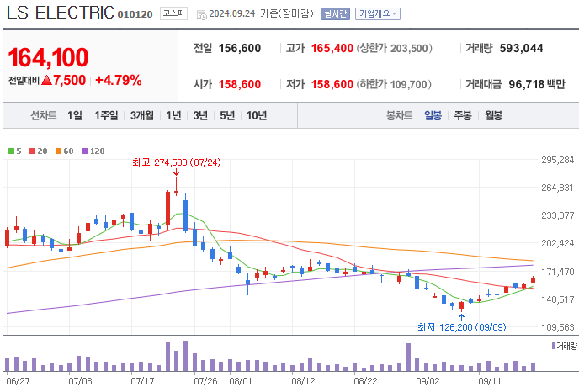Click the current price 164,100
Image resolution: width=579 pixels, height=392 pixels.
coord(48,57)
